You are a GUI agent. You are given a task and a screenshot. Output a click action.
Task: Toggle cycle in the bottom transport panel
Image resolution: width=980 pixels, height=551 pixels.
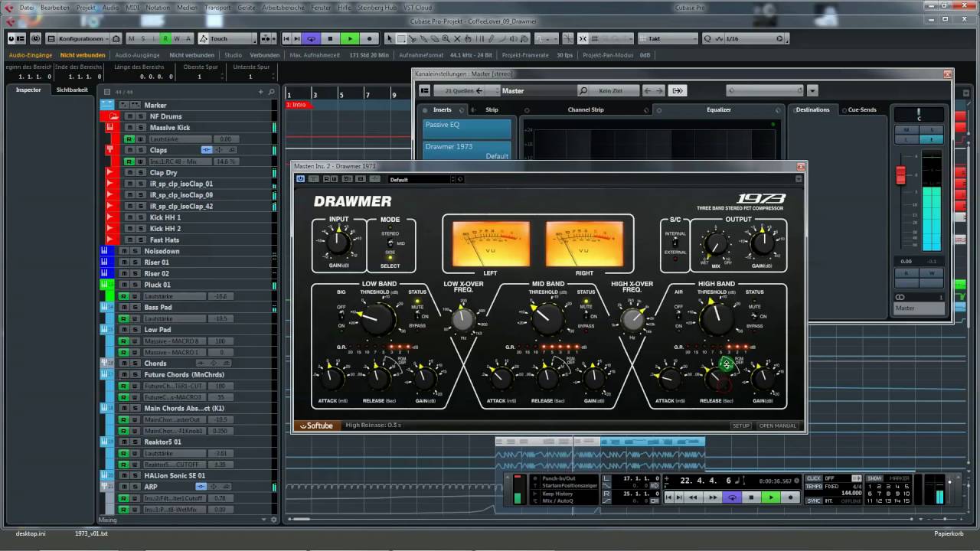732,497
